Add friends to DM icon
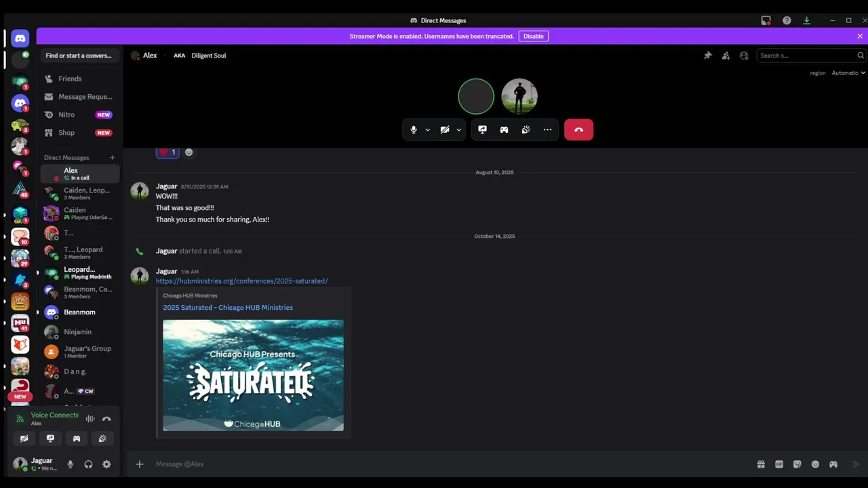 [726, 56]
